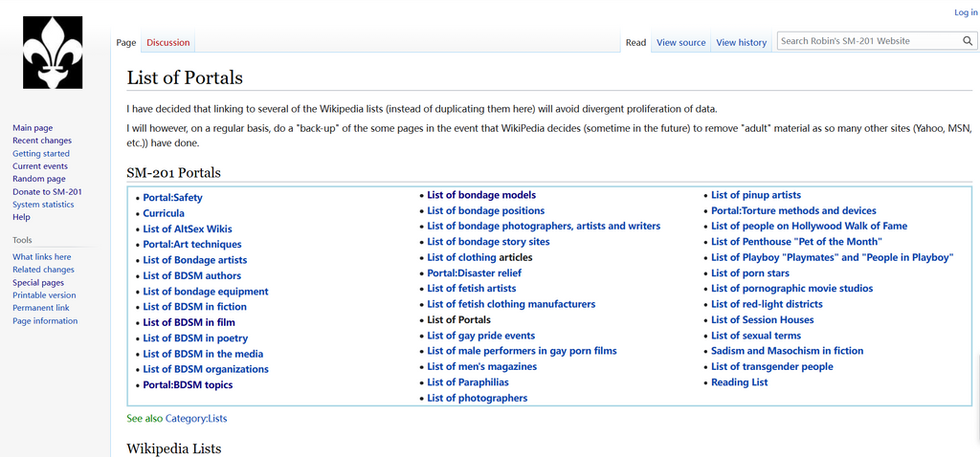Click the Reading List link

tap(739, 382)
